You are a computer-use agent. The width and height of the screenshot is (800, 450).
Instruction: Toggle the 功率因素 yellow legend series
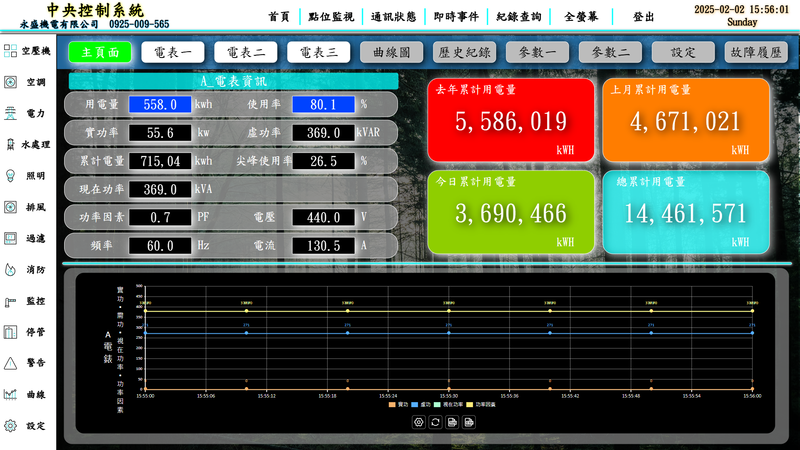pos(481,405)
